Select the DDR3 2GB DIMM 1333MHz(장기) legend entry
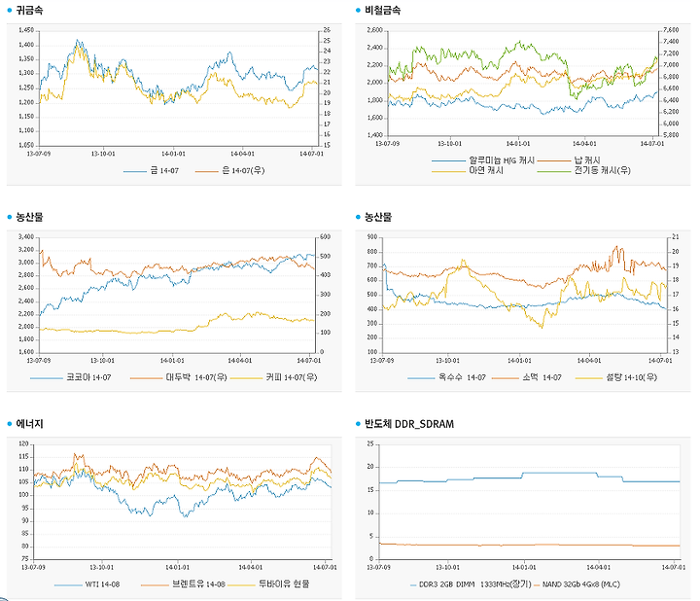Viewport: 700px width, 601px height. point(471,584)
